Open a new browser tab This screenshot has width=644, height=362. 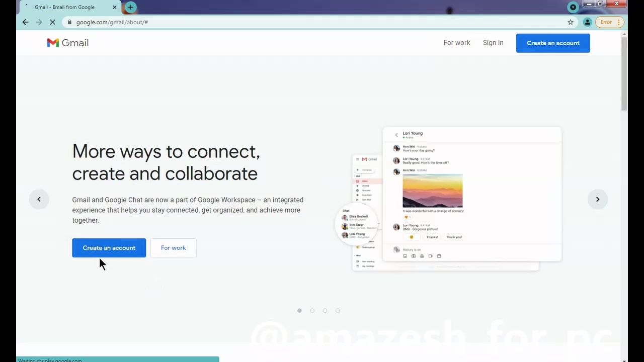click(131, 7)
